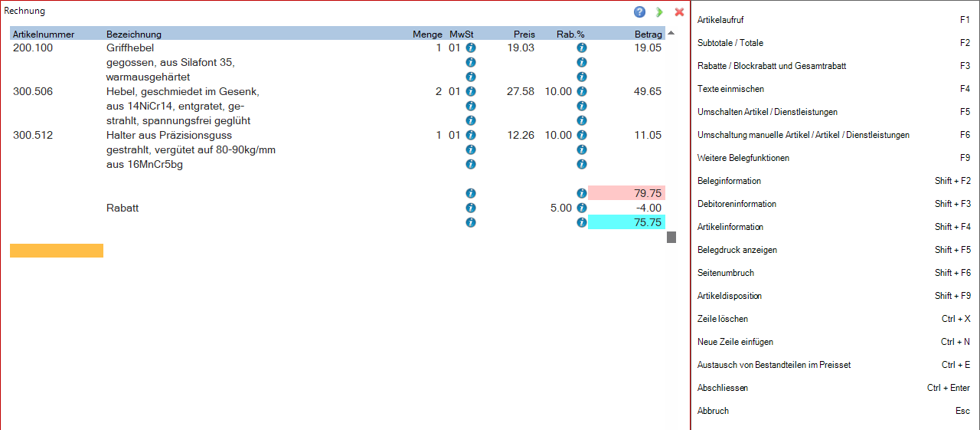
Task: Click MwSt info icon on 'aus 14NiCr14' line
Action: [x=471, y=106]
